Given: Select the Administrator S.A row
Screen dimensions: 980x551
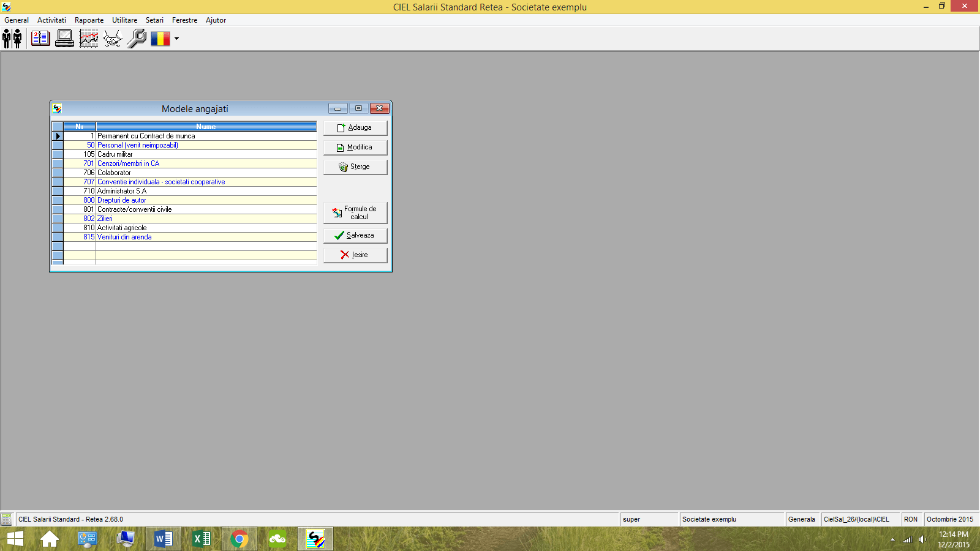Looking at the screenshot, I should tap(190, 191).
